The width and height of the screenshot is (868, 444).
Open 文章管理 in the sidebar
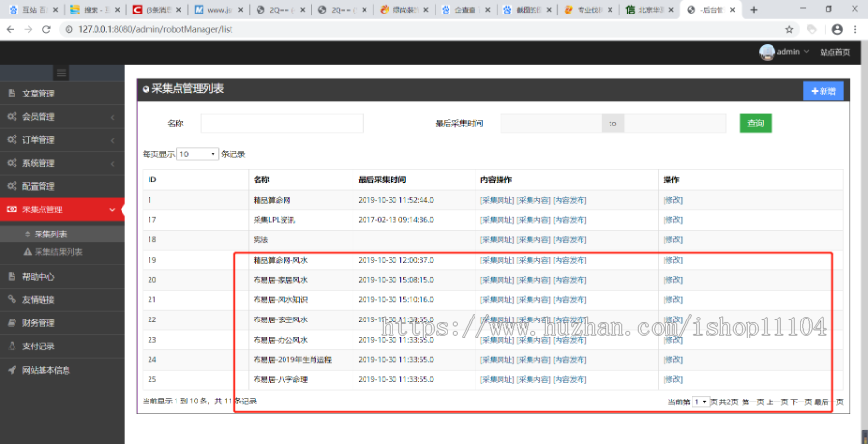pyautogui.click(x=39, y=94)
